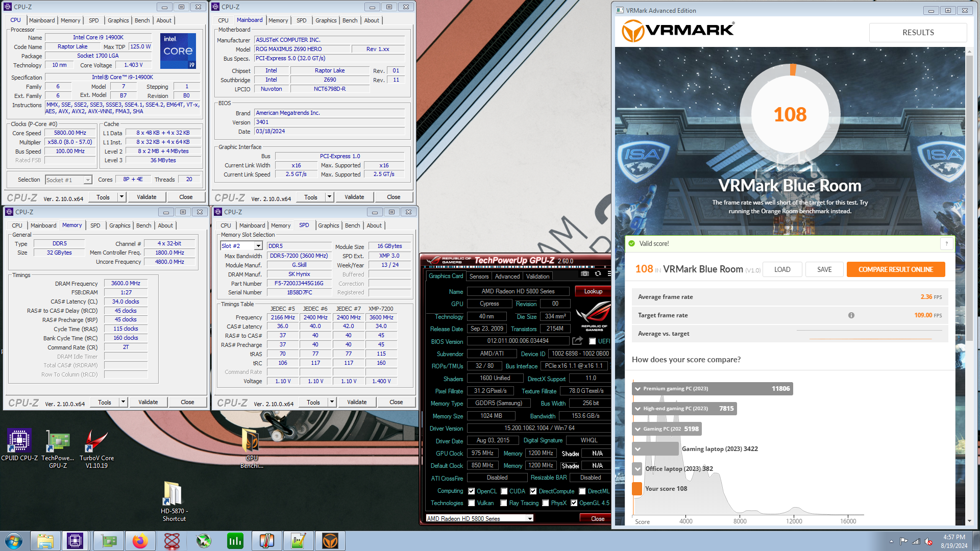This screenshot has height=551, width=980.
Task: Click Show Desktop strip at taskbar end
Action: tap(976, 541)
